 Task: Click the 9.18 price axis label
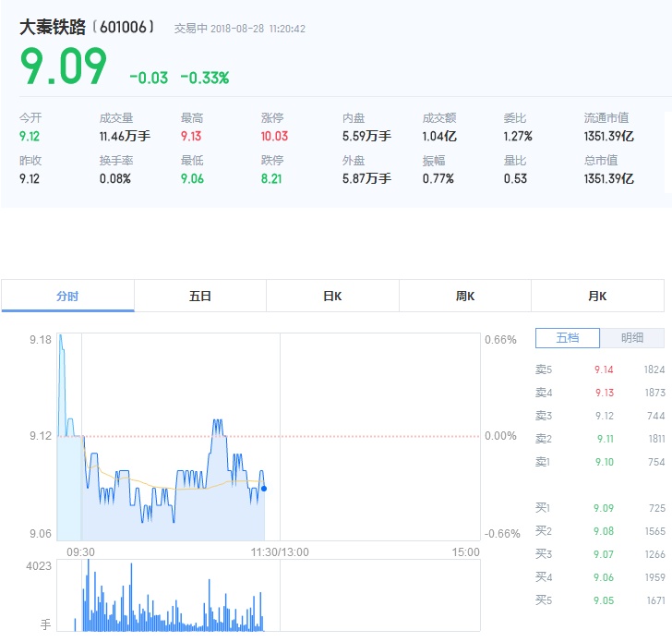point(41,340)
